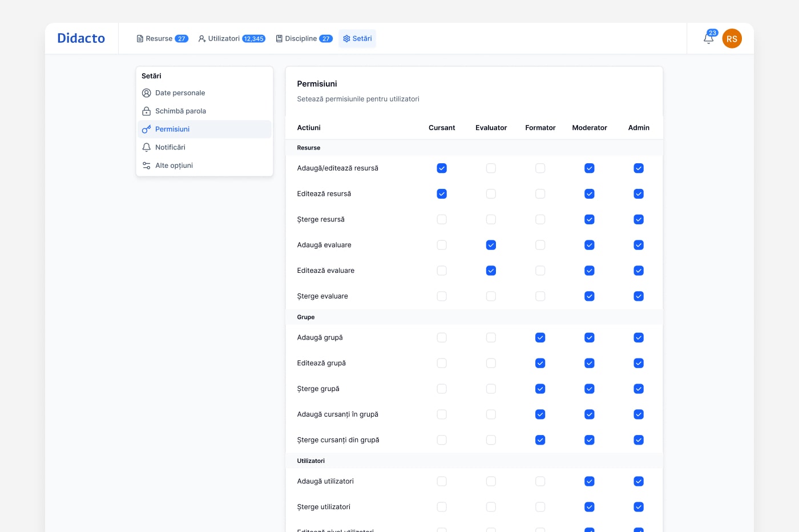Select Permisiuni in the sidebar
This screenshot has width=799, height=532.
204,129
